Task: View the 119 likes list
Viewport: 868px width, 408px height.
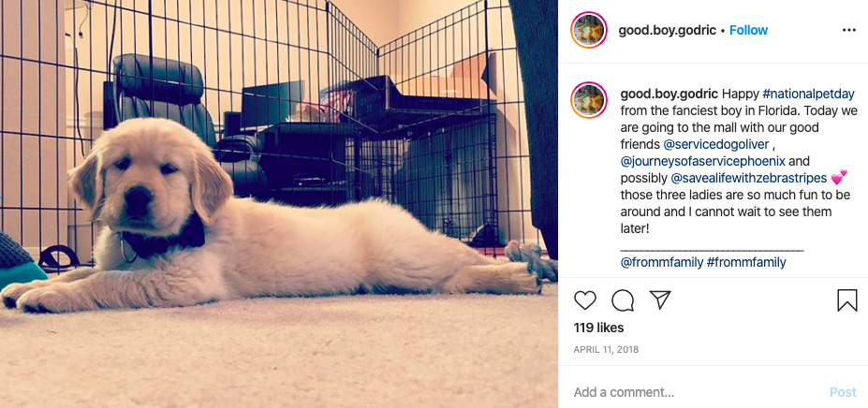Action: pyautogui.click(x=598, y=328)
